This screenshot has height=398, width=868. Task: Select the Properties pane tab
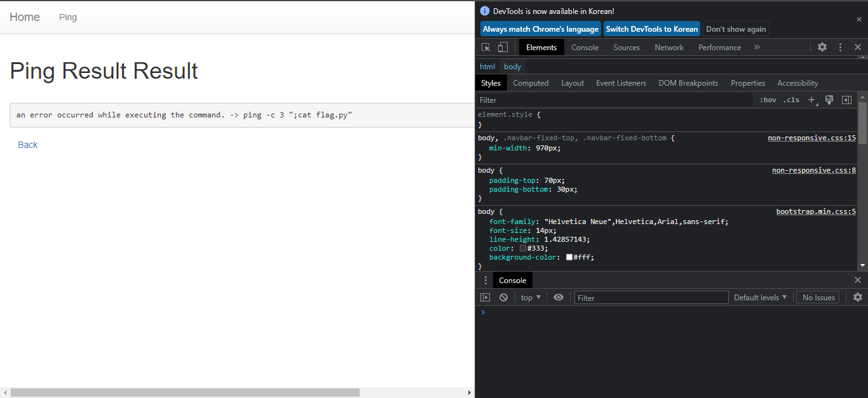click(748, 83)
